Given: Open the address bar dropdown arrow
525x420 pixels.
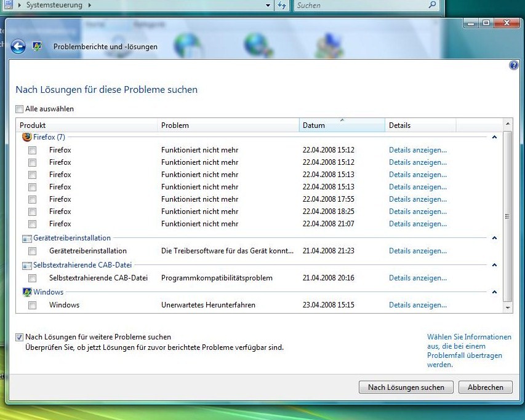Looking at the screenshot, I should coord(268,6).
